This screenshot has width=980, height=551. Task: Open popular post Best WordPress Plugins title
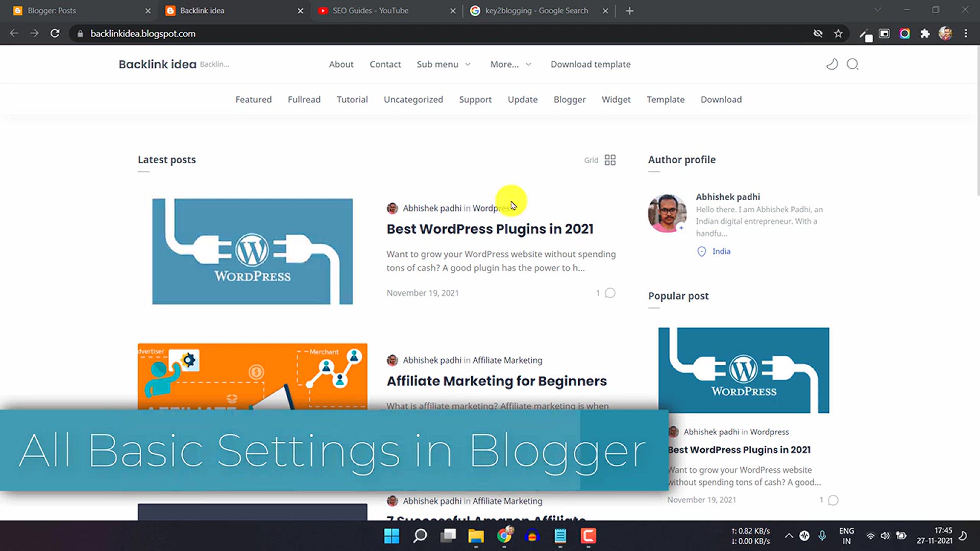pos(739,449)
